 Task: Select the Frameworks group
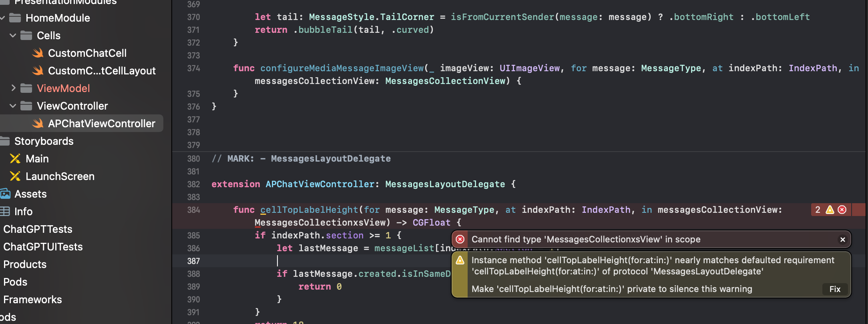(x=32, y=300)
